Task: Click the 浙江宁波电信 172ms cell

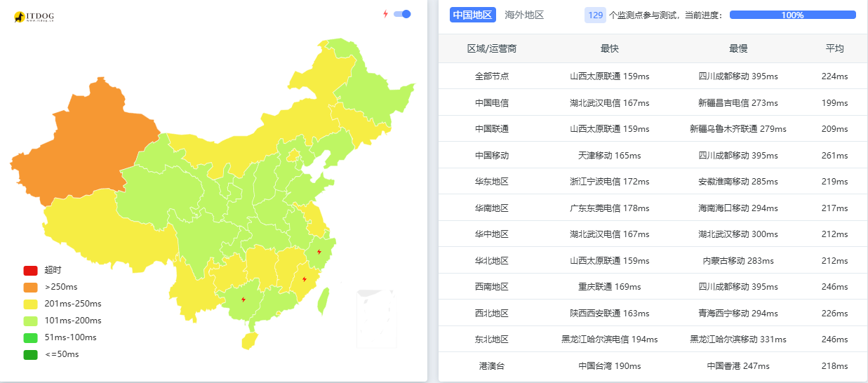Action: click(x=610, y=182)
